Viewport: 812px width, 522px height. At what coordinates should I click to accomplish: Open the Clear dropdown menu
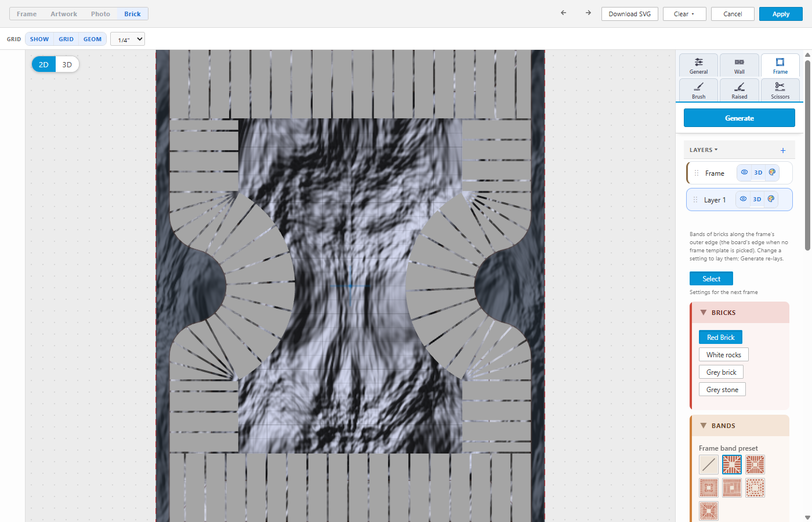[684, 14]
